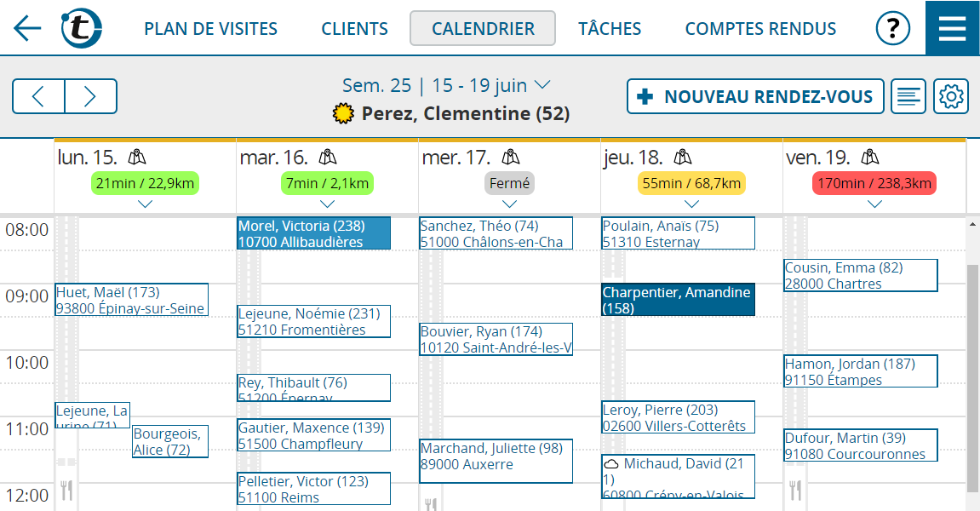Screen dimensions: 980x511
Task: Show Thursday 18 route map icon
Action: pyautogui.click(x=682, y=158)
